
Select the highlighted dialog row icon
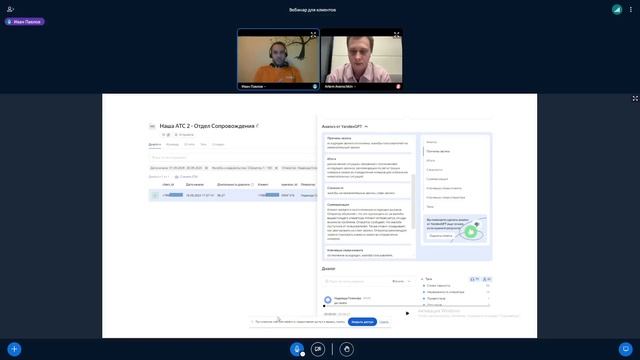[x=155, y=196]
